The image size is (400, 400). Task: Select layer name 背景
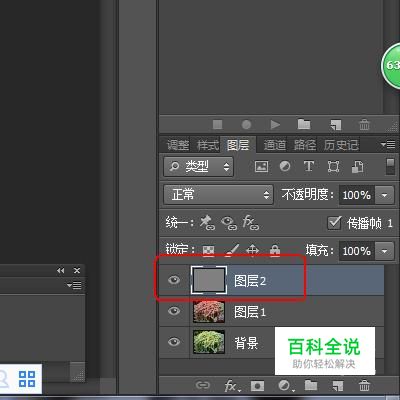[246, 343]
